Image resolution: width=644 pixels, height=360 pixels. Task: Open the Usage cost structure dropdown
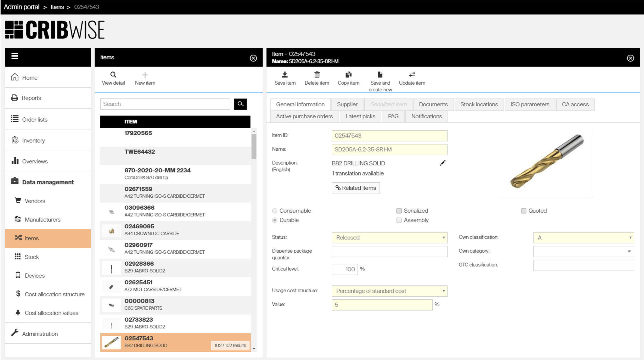tap(389, 291)
